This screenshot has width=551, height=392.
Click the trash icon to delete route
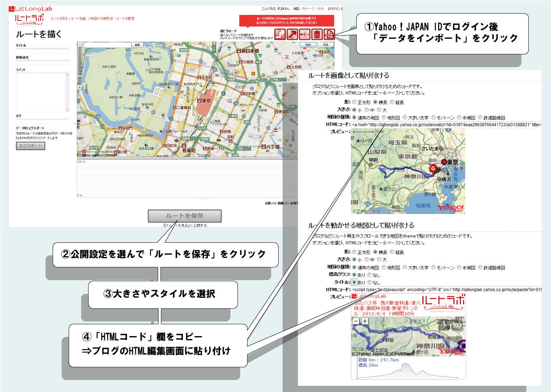click(317, 34)
